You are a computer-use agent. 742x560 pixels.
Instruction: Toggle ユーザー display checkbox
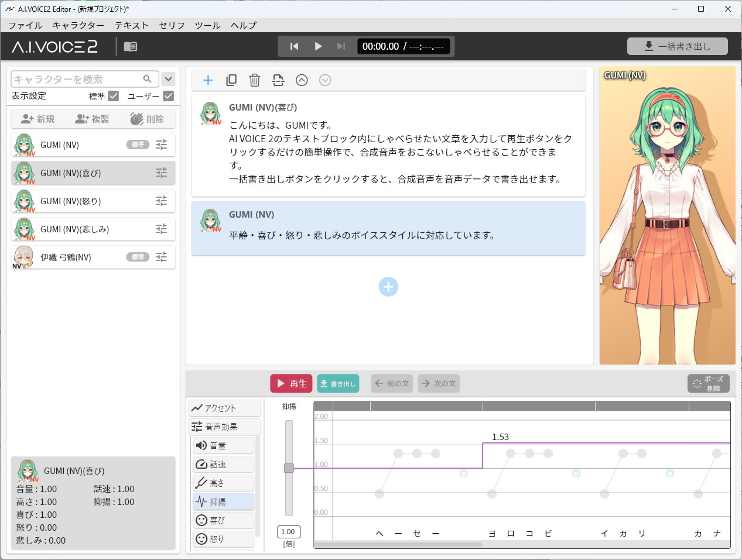169,96
